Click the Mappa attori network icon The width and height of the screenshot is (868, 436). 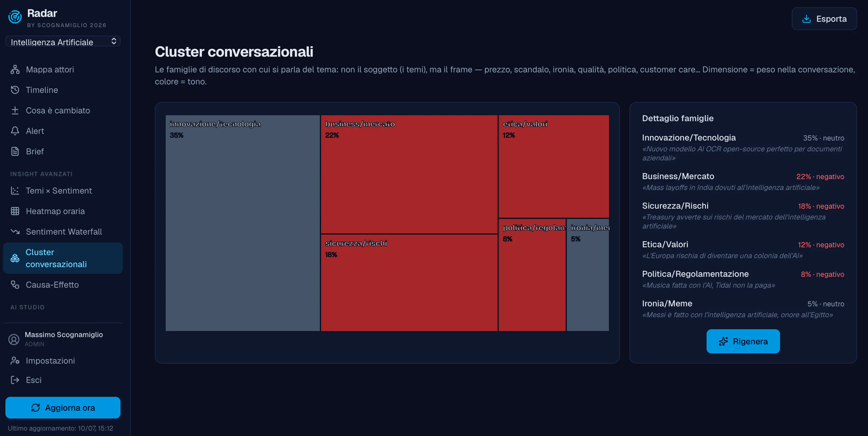(15, 70)
